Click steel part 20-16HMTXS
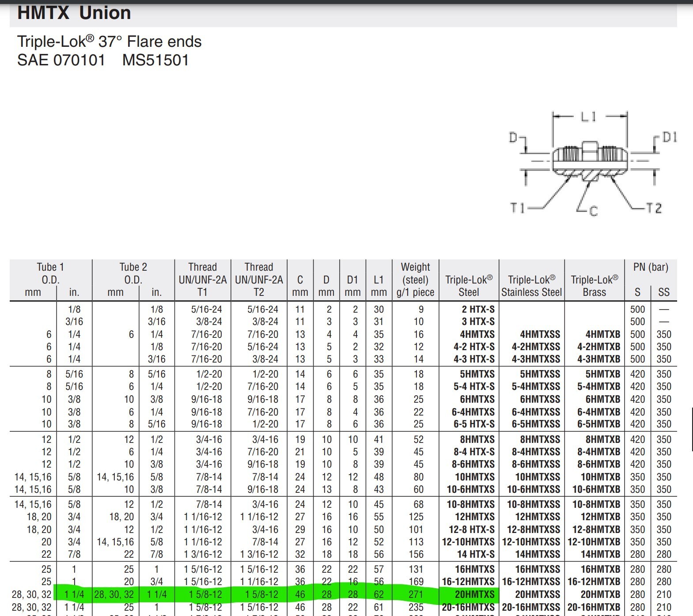The height and width of the screenshot is (616, 693). [469, 607]
